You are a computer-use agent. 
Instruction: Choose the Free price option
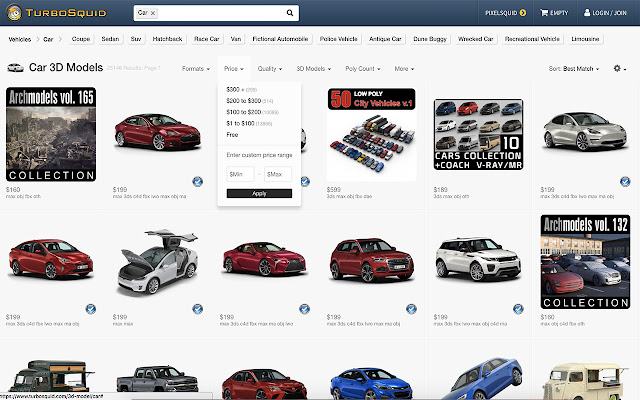click(x=232, y=135)
